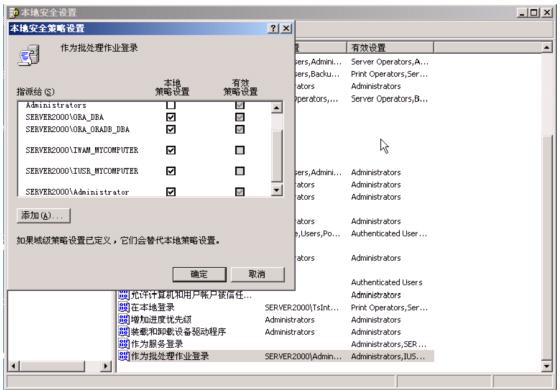Click the SERVER2000\Admin... local setting cell
The height and width of the screenshot is (391, 560).
point(303,356)
